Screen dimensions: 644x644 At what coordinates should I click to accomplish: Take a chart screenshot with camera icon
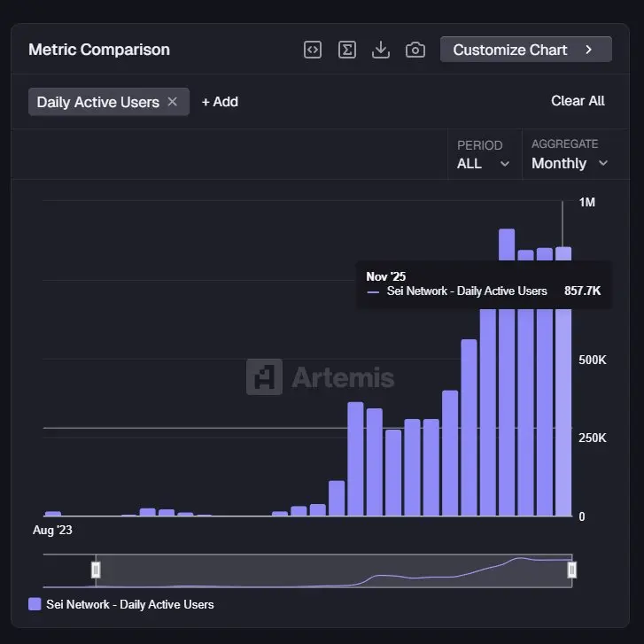(415, 50)
